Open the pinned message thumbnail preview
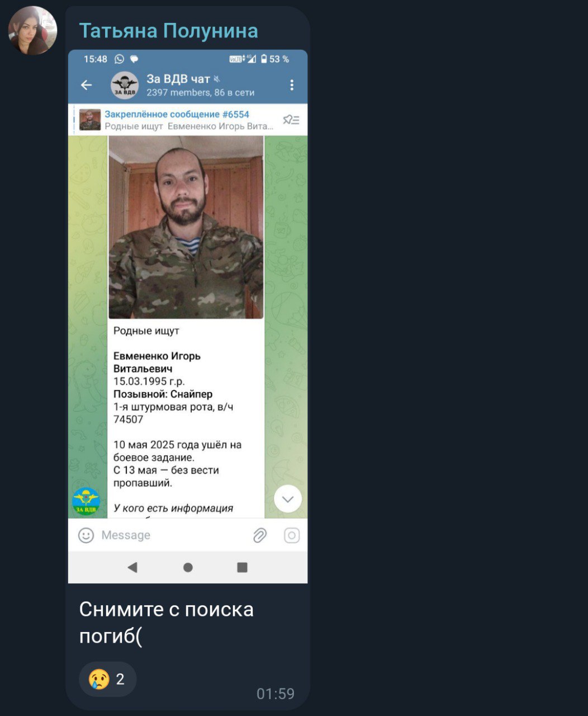This screenshot has width=588, height=716. (90, 120)
